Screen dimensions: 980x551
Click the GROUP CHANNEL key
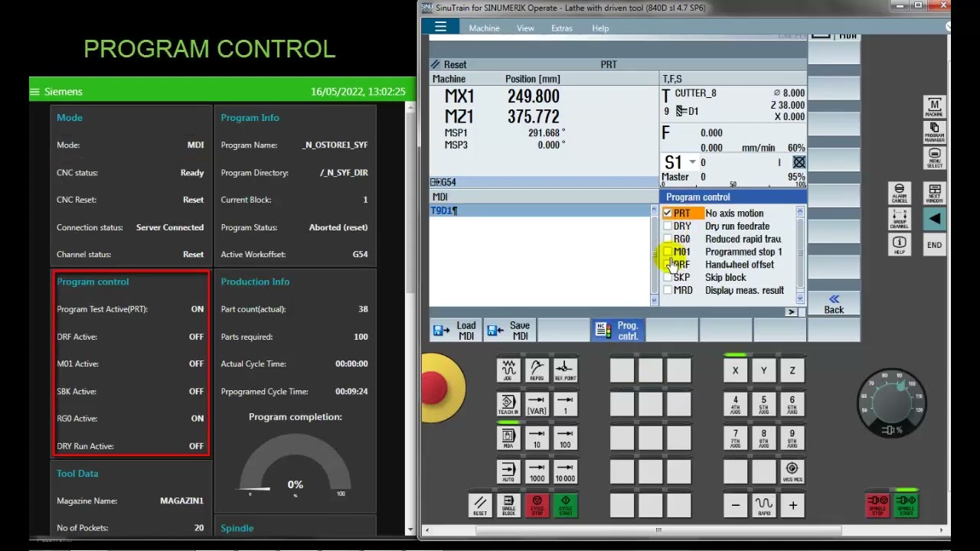[x=899, y=219]
